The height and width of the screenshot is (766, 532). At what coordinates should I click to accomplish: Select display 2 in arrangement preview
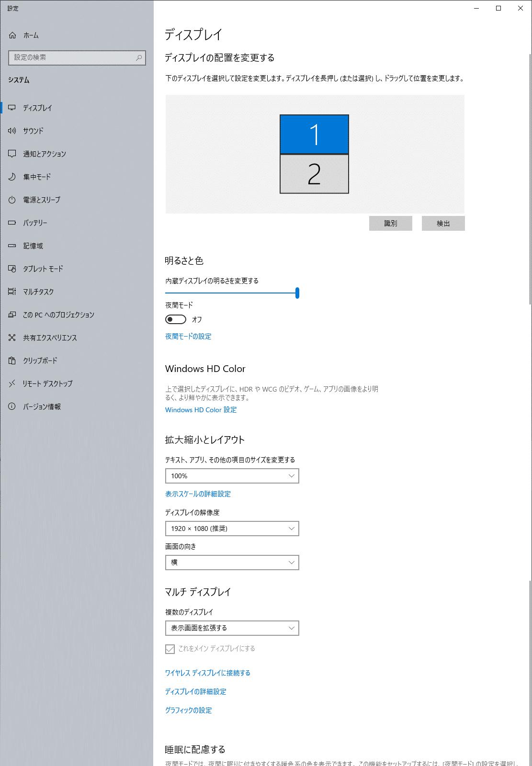pyautogui.click(x=314, y=174)
